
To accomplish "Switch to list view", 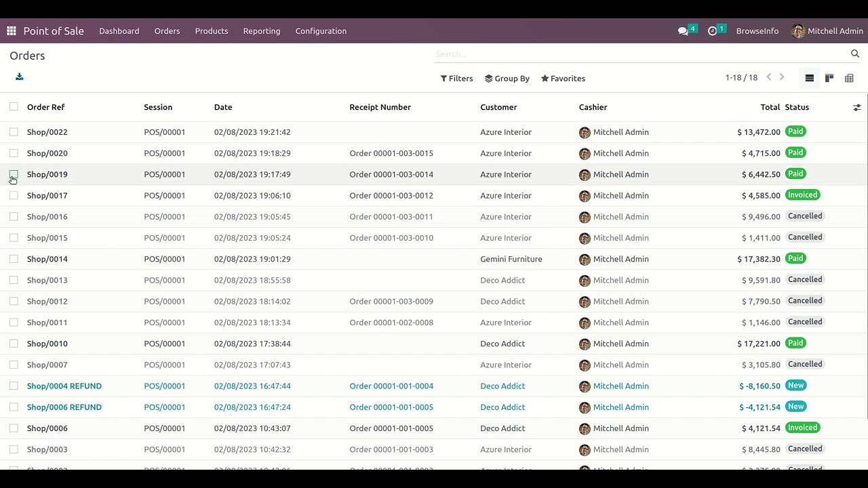I will (810, 78).
